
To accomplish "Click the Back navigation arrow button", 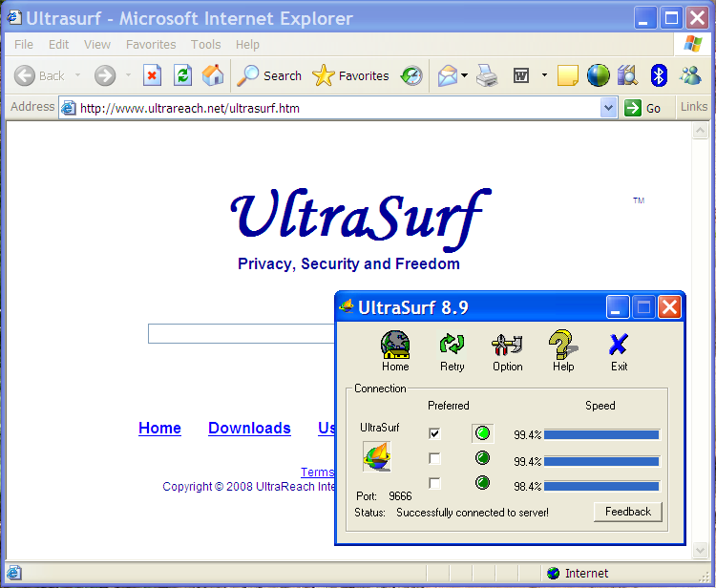I will click(x=25, y=75).
